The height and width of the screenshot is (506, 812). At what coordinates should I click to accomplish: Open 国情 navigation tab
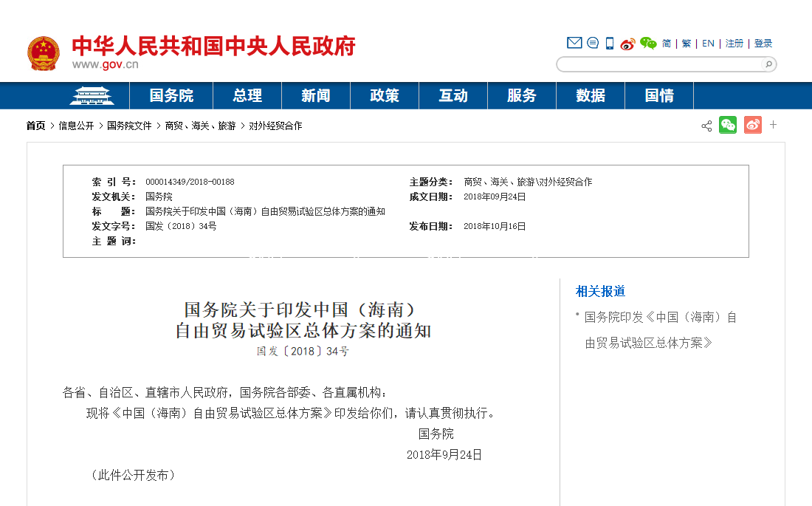click(x=659, y=95)
